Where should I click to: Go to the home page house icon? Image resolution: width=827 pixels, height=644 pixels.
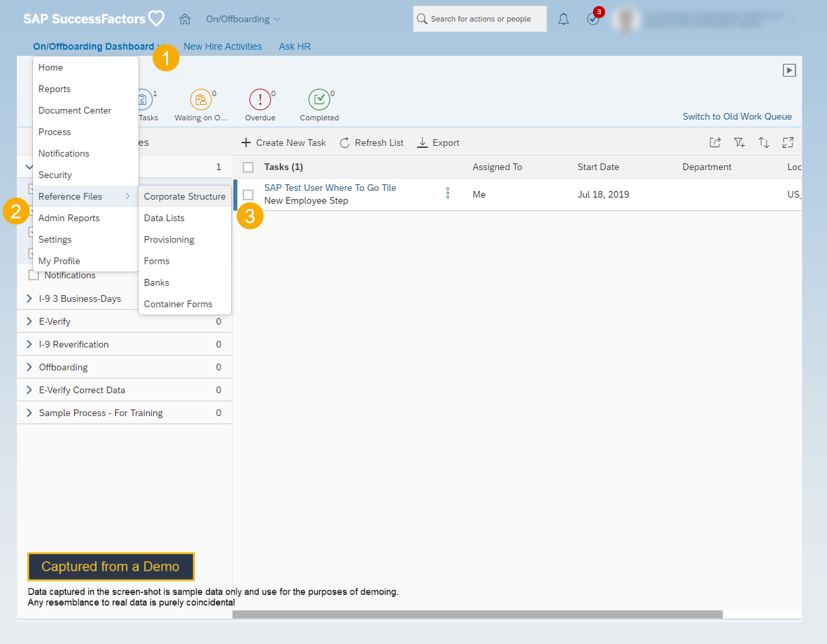[185, 19]
